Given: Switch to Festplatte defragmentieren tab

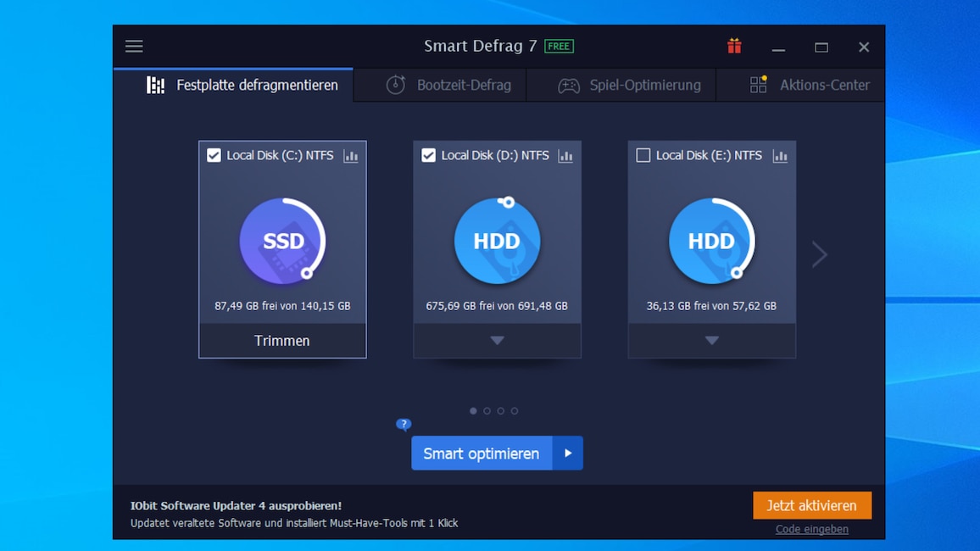Looking at the screenshot, I should coord(233,85).
